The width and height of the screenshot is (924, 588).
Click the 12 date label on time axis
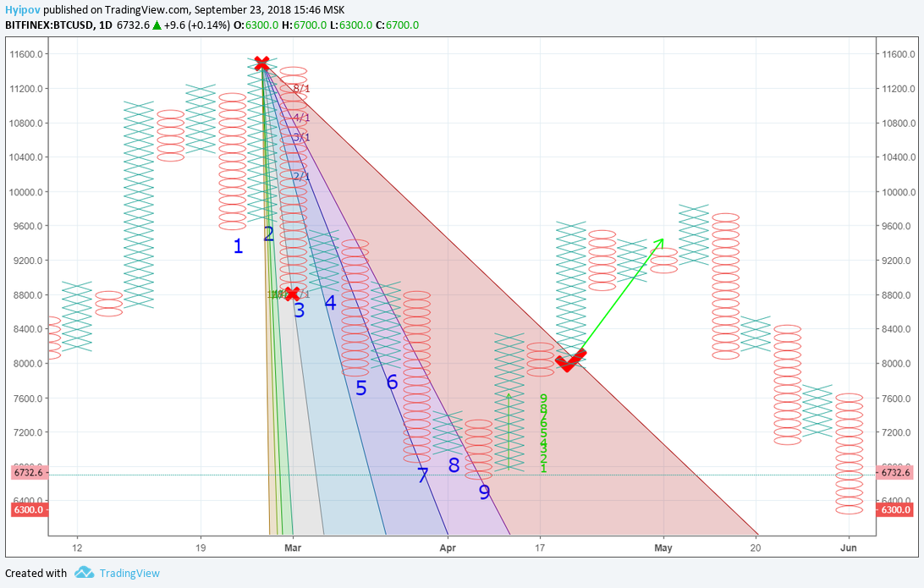click(x=77, y=548)
